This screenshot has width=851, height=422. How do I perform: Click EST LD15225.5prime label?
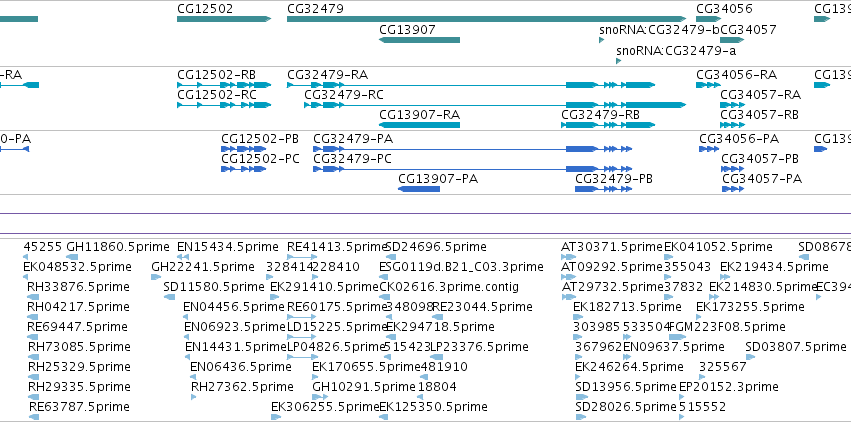tap(336, 327)
